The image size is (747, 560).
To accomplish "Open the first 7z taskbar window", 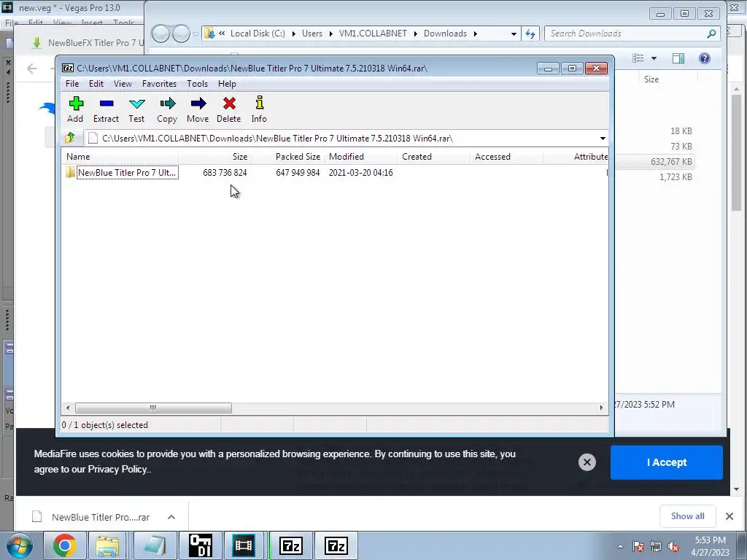I will [290, 545].
